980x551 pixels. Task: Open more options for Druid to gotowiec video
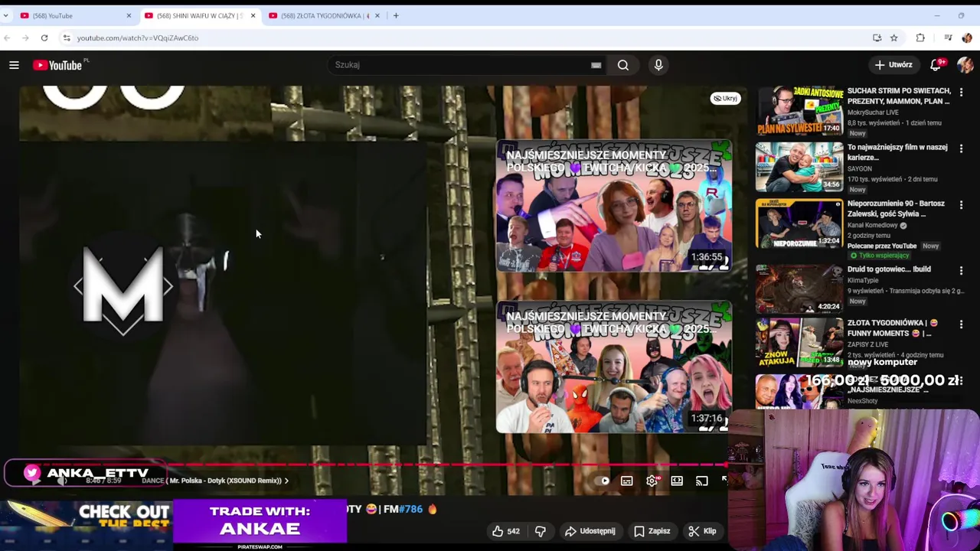pos(962,271)
